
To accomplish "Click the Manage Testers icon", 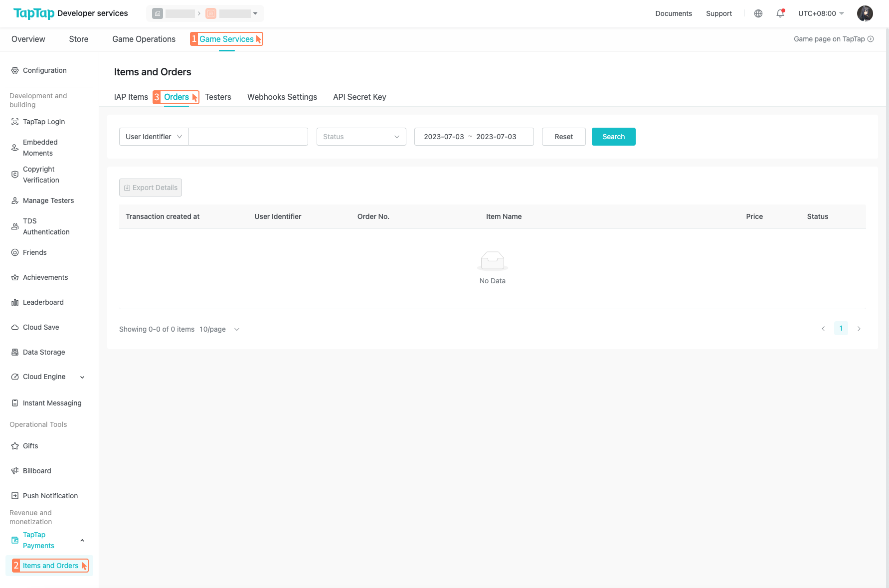I will pyautogui.click(x=15, y=200).
